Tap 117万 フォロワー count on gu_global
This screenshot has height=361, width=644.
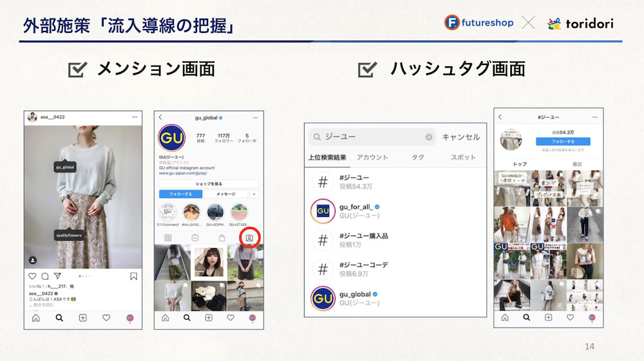click(224, 138)
